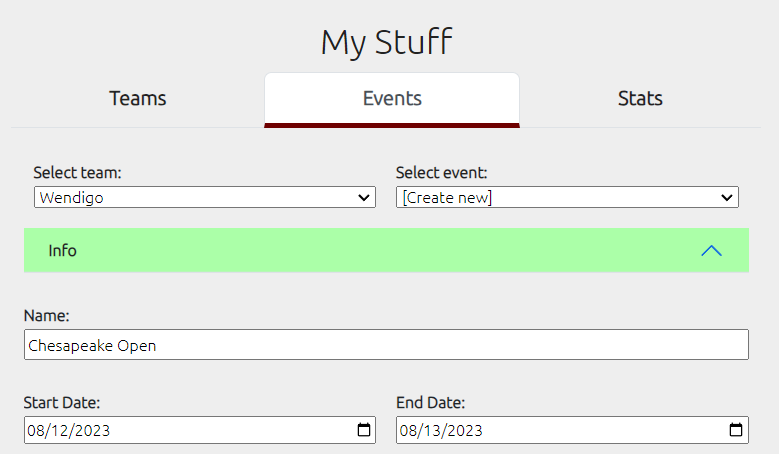Select the month segment of Start Date
Viewport: 779px width, 454px height.
click(35, 430)
